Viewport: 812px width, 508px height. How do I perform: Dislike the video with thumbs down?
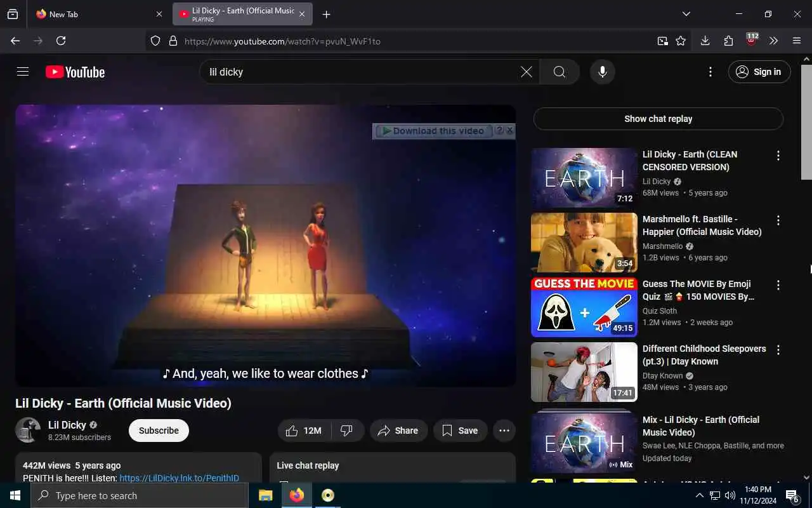click(x=347, y=431)
